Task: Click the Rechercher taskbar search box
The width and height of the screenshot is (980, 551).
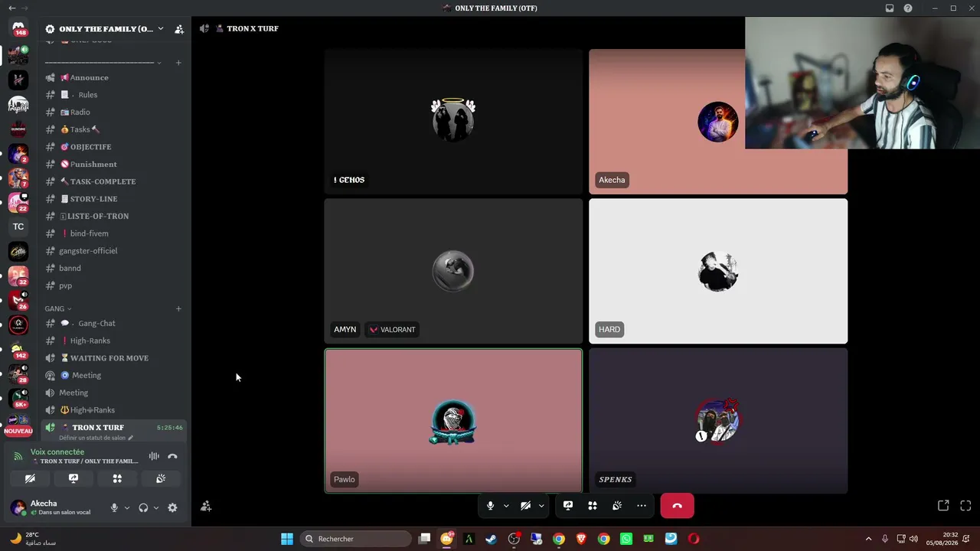Action: [355, 539]
